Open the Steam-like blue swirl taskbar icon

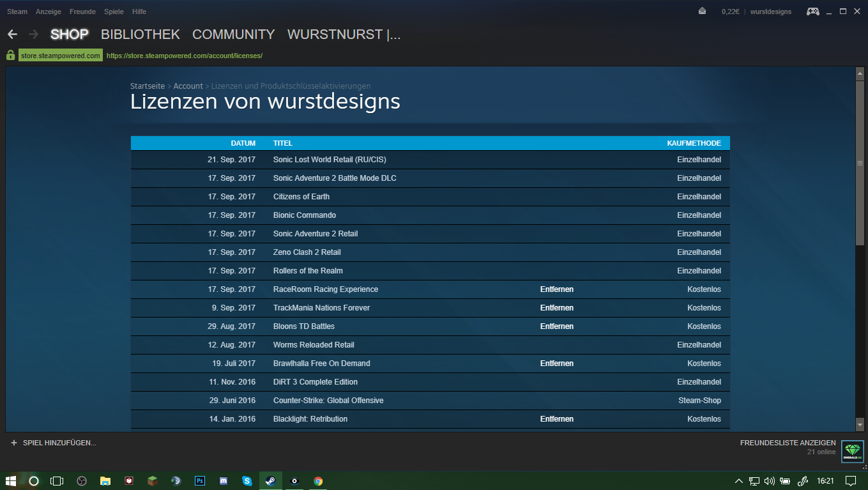coord(176,480)
